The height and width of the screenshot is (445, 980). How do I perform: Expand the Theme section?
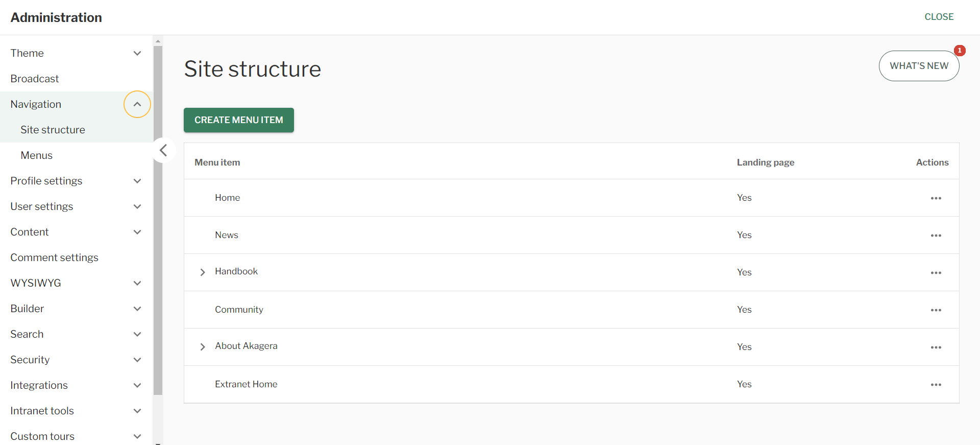click(137, 53)
